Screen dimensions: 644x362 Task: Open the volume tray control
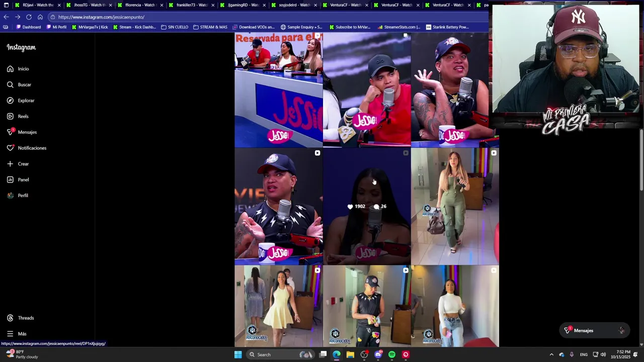tap(603, 354)
